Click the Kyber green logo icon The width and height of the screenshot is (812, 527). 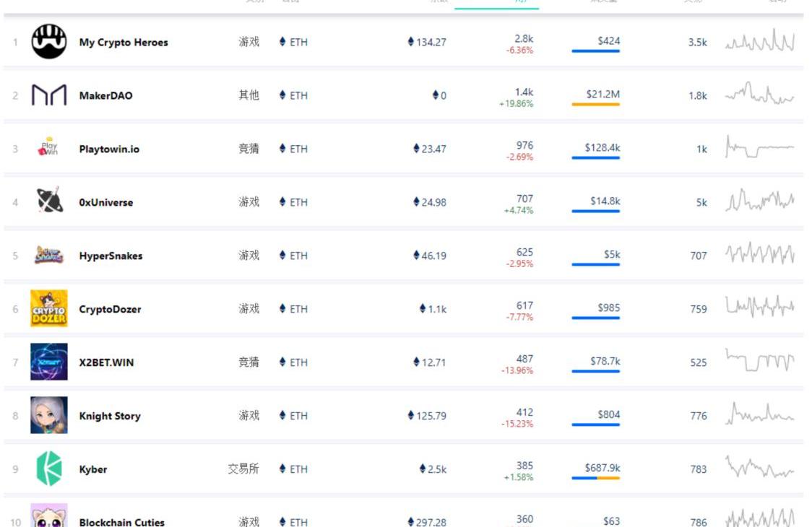[49, 469]
